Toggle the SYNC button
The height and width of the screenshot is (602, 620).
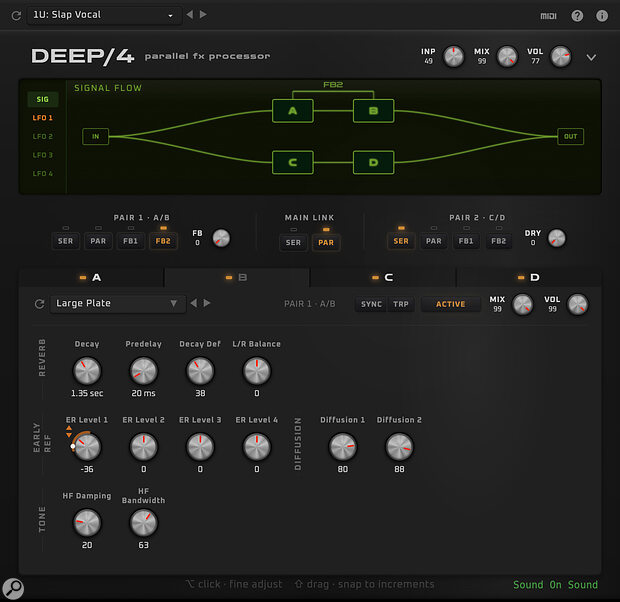pos(371,304)
